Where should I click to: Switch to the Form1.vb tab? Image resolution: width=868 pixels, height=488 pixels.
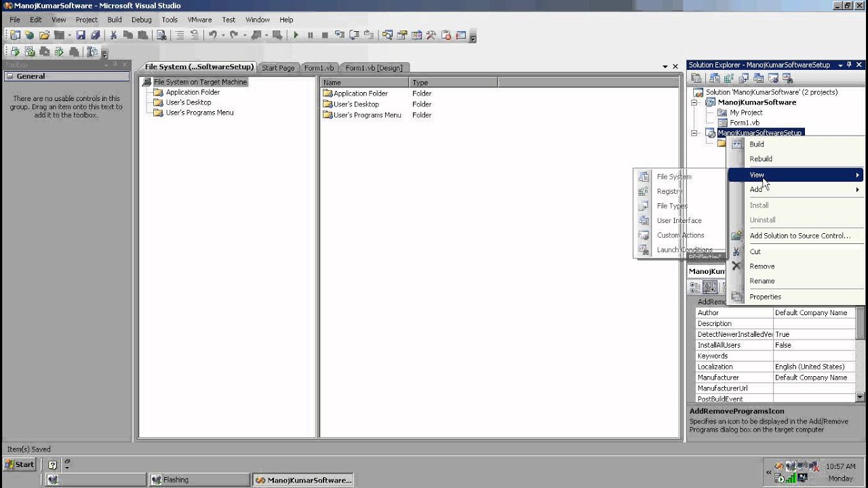(x=319, y=68)
